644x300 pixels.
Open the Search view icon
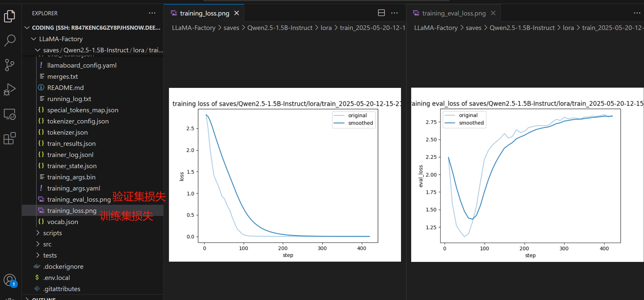point(10,40)
